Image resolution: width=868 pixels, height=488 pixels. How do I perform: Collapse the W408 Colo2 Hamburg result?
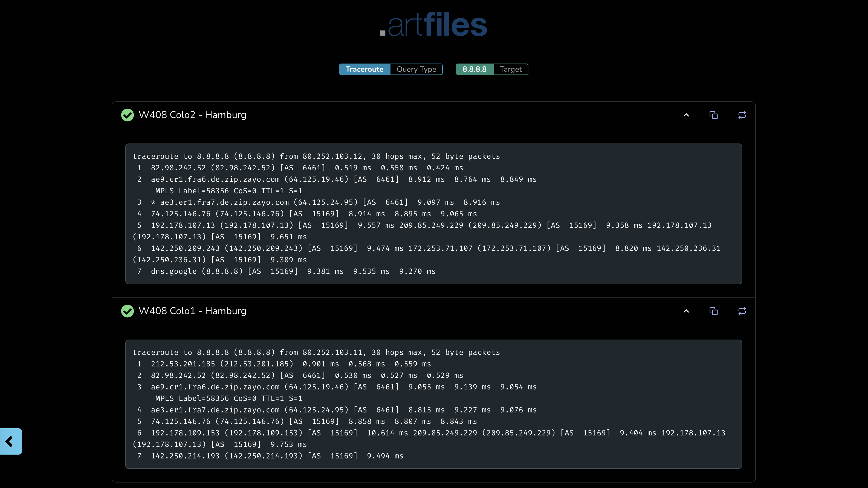tap(686, 115)
